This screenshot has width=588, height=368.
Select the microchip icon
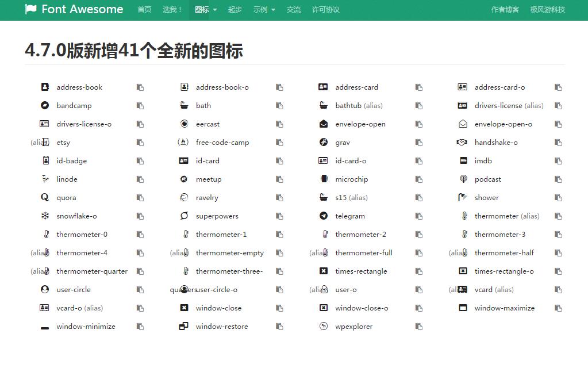(324, 179)
